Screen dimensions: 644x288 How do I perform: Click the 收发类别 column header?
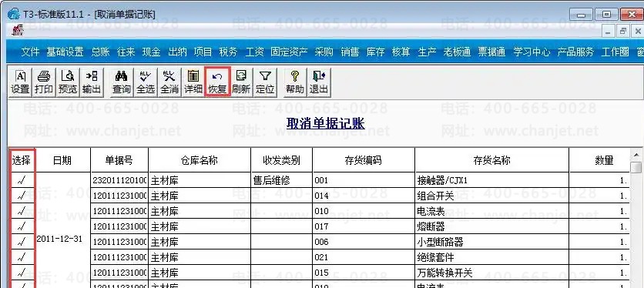(x=281, y=160)
